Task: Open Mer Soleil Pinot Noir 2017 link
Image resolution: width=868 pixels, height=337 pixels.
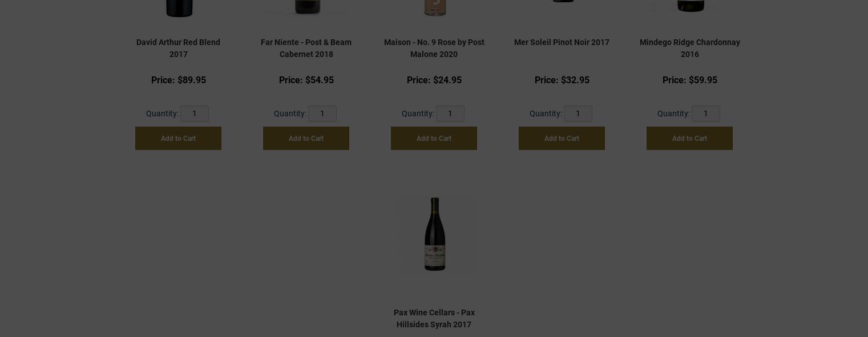Action: (562, 42)
